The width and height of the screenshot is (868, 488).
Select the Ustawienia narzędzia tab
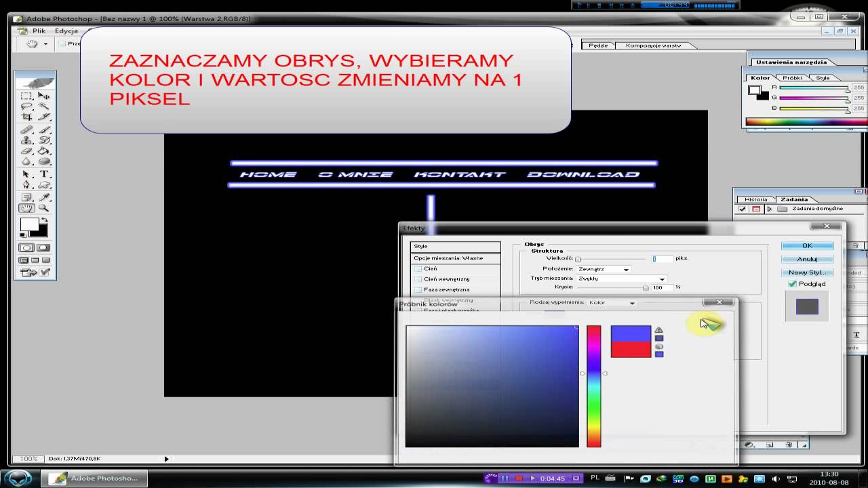(x=791, y=62)
